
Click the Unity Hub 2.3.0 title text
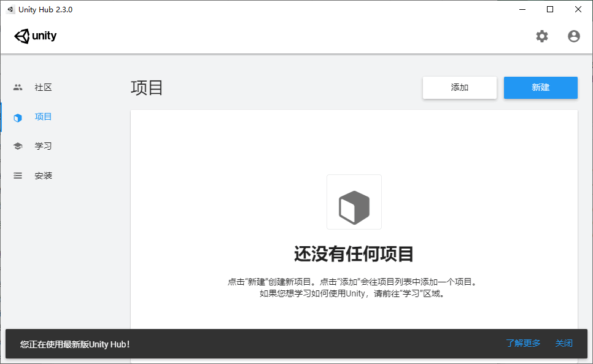click(x=45, y=9)
